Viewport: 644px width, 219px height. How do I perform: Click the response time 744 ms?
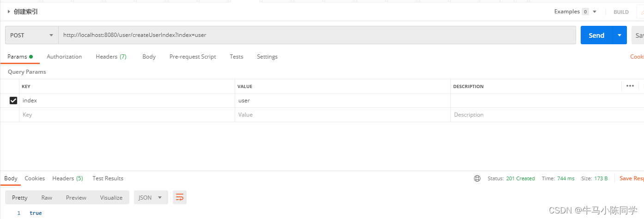[x=565, y=178]
